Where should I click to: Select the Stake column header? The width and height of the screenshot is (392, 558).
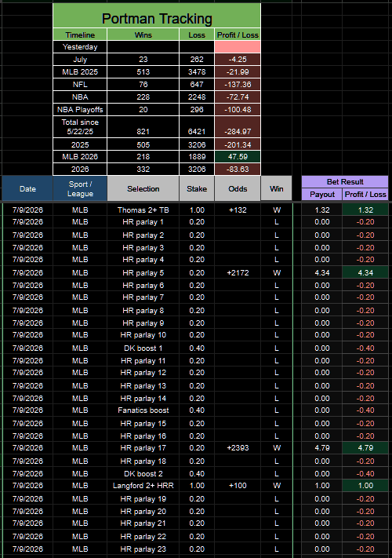(x=197, y=188)
